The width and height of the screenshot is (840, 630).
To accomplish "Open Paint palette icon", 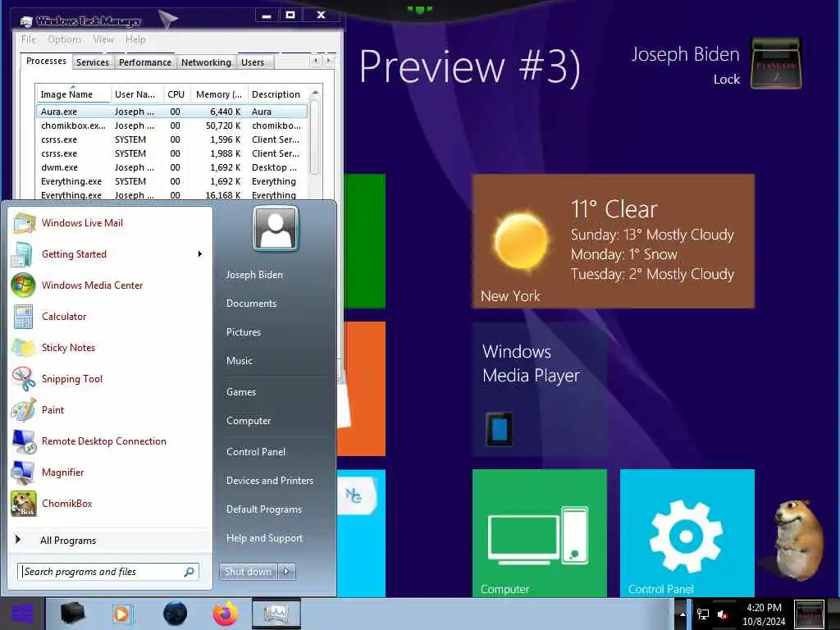I will pos(23,410).
